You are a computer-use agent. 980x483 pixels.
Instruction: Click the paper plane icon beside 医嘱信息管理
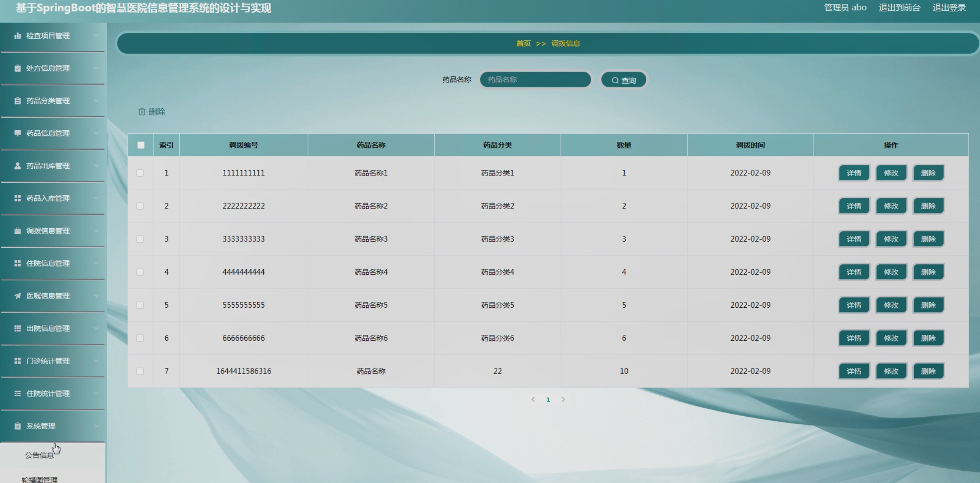[x=17, y=296]
